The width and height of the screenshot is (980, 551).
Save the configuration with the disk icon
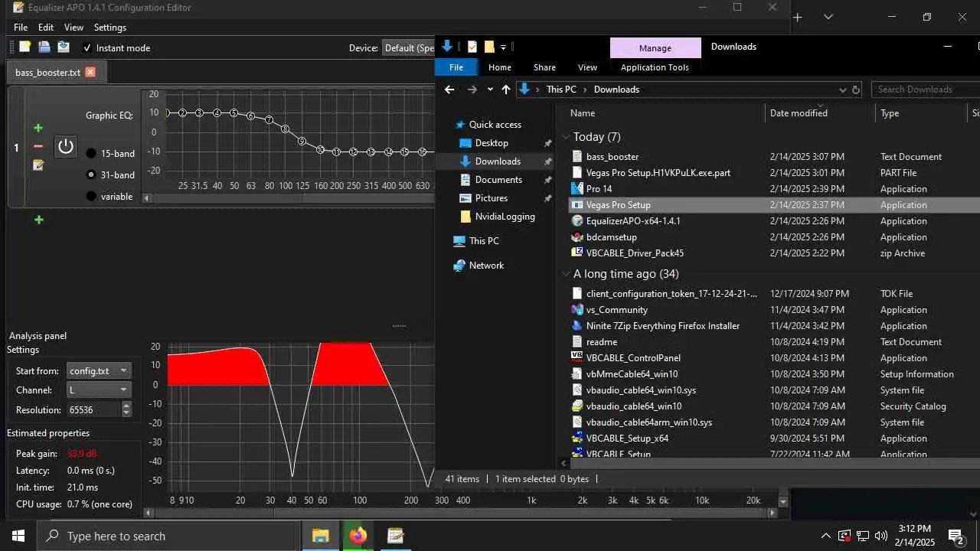click(x=64, y=47)
